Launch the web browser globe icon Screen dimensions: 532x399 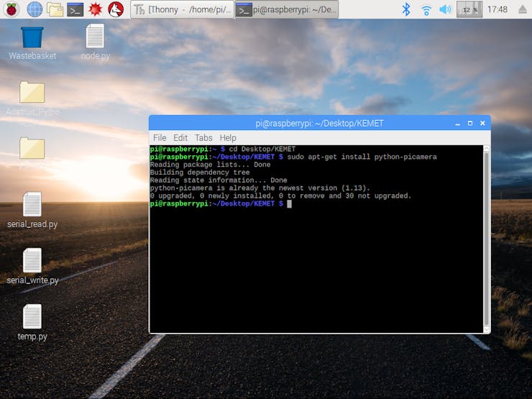pyautogui.click(x=35, y=9)
